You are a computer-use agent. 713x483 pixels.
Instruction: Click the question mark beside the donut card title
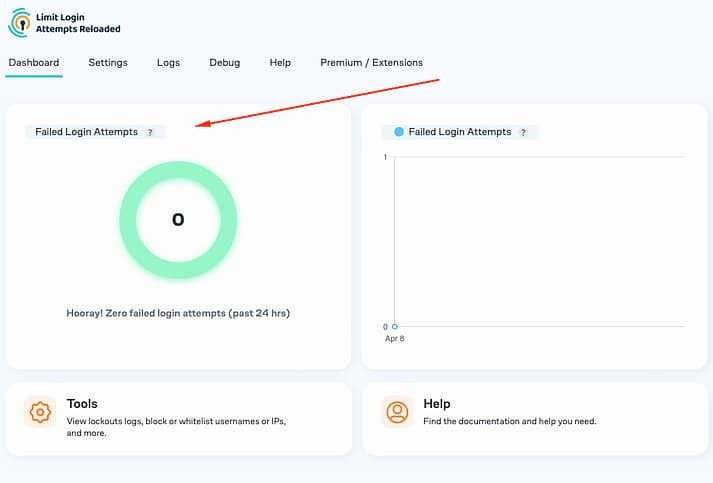(150, 132)
